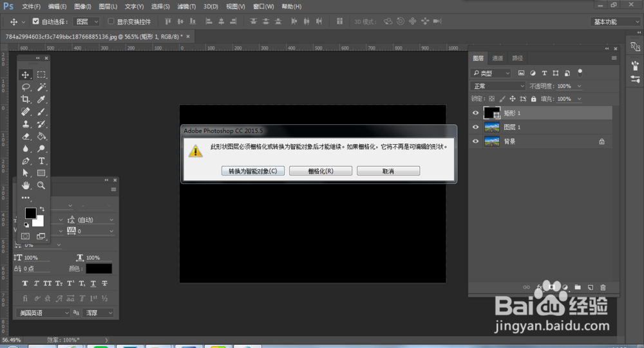Viewport: 644px width, 348px height.
Task: Reset default foreground and background colors
Action: [x=26, y=224]
